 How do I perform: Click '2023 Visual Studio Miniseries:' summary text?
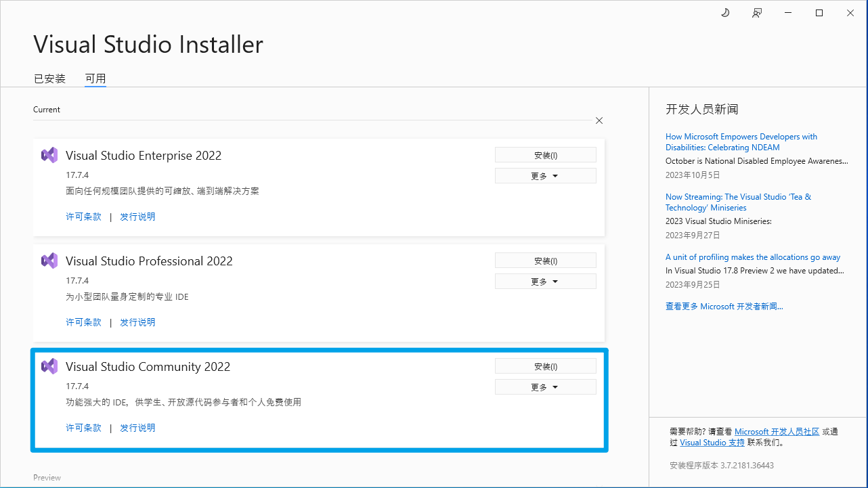pyautogui.click(x=718, y=221)
